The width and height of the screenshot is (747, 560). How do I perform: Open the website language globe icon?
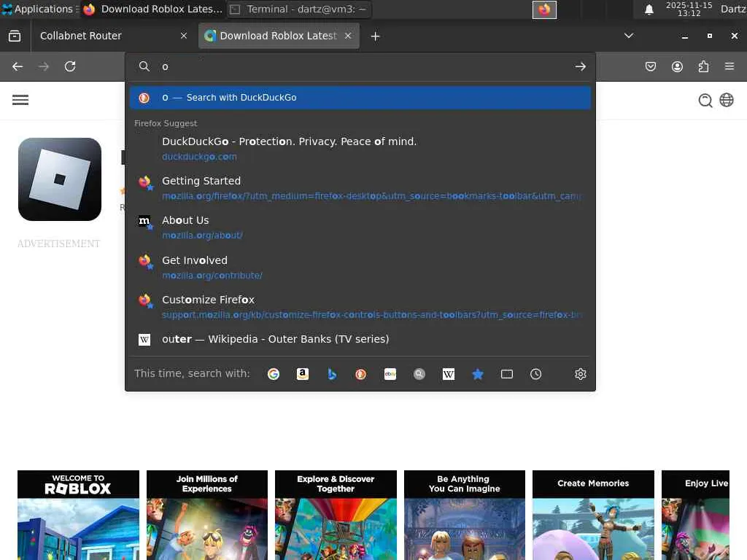point(727,100)
